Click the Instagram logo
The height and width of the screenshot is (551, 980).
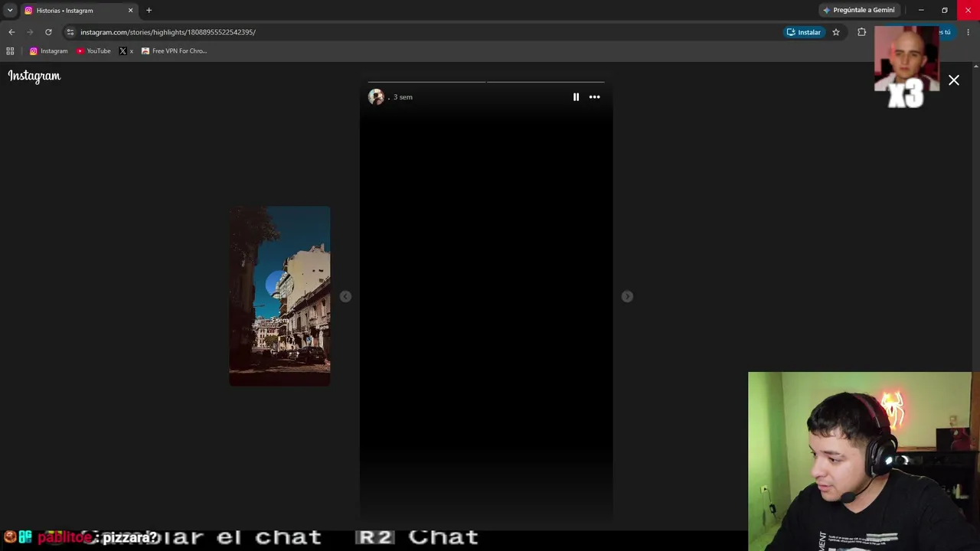[x=34, y=76]
